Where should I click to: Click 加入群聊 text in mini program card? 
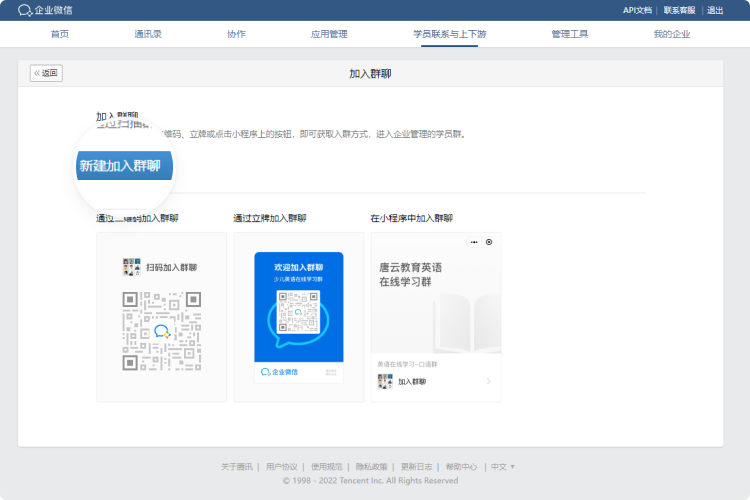click(x=412, y=381)
